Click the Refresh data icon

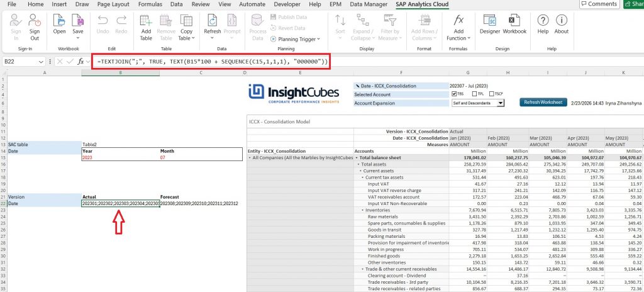[213, 21]
